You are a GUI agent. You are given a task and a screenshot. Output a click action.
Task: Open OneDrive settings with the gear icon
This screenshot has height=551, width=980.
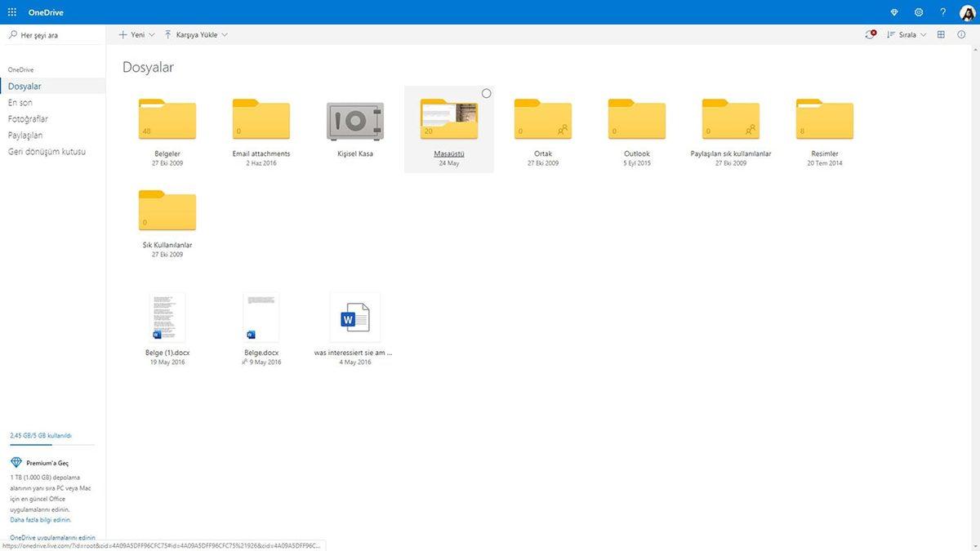(x=918, y=12)
